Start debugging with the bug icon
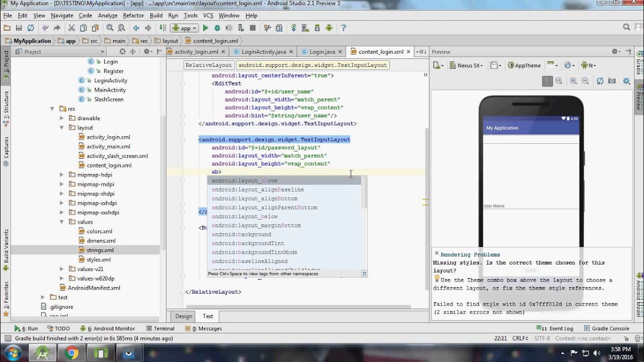Screen dimensions: 644x362 [x=217, y=28]
